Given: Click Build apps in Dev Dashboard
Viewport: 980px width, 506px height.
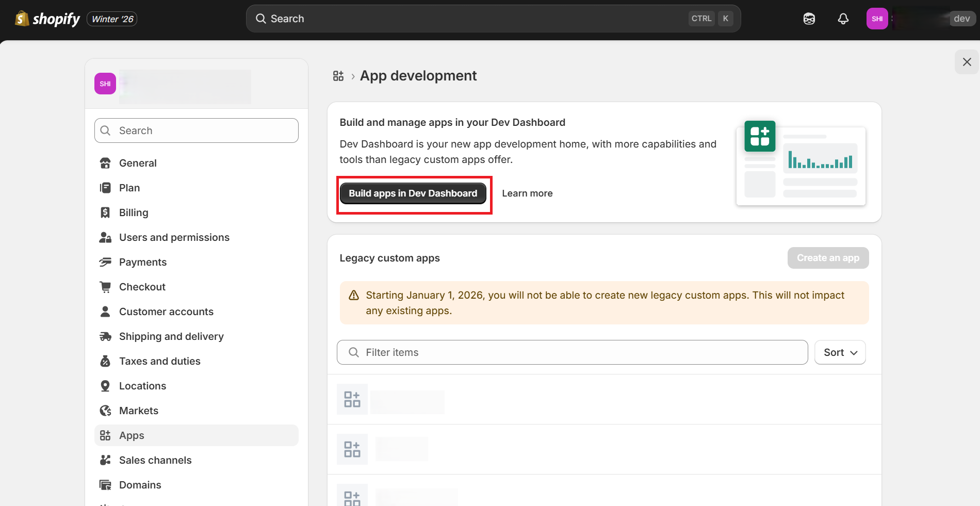Looking at the screenshot, I should [x=413, y=193].
